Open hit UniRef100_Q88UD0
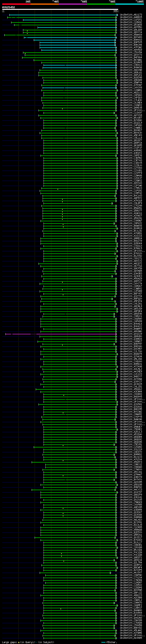The width and height of the screenshot is (146, 644). pyautogui.click(x=131, y=337)
